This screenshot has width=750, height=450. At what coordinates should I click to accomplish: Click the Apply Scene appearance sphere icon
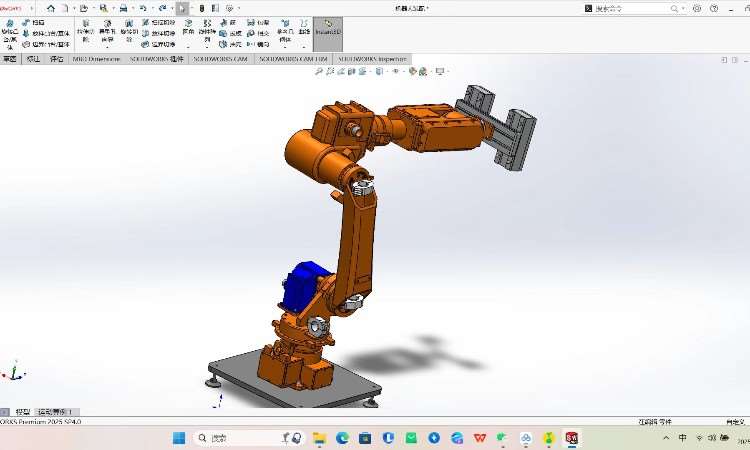[410, 71]
